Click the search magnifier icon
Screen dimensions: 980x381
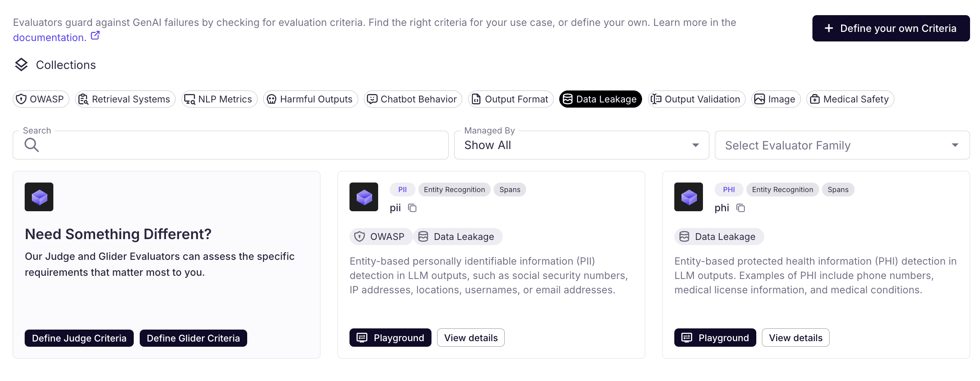31,145
